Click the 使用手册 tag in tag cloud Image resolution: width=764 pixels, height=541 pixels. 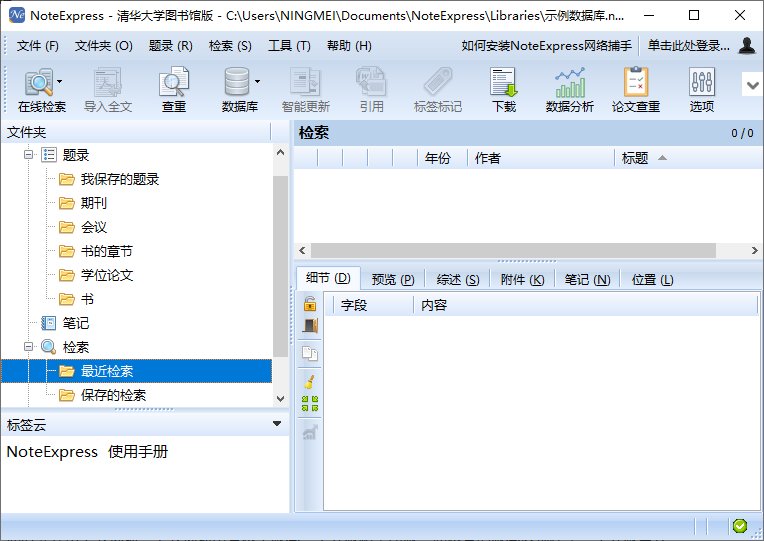click(138, 452)
